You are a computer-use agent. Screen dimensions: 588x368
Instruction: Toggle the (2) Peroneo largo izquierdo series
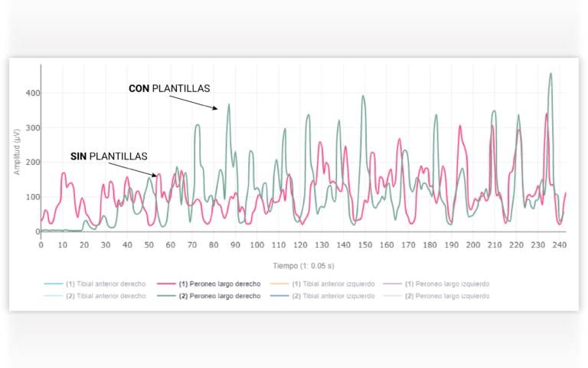click(x=436, y=296)
